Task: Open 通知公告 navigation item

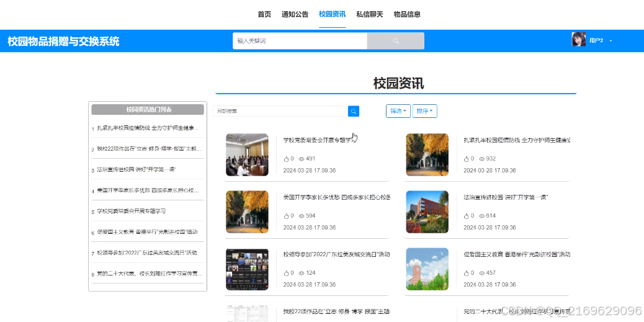Action: click(x=295, y=14)
